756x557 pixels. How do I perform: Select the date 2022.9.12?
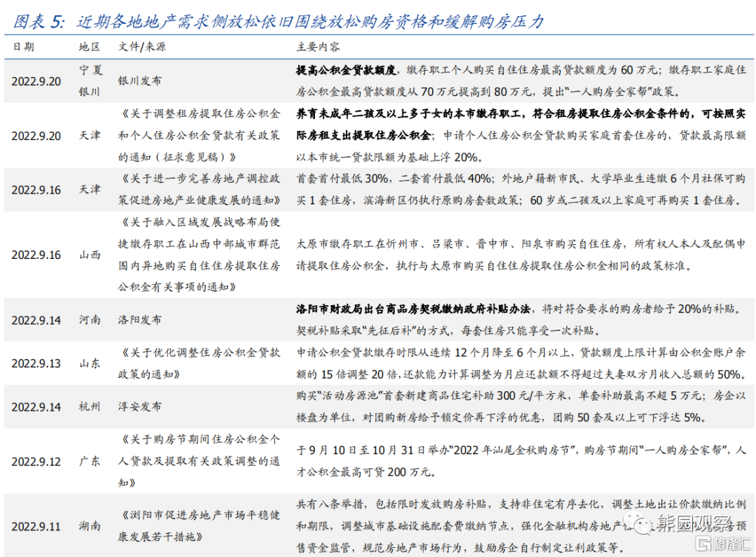pyautogui.click(x=36, y=462)
